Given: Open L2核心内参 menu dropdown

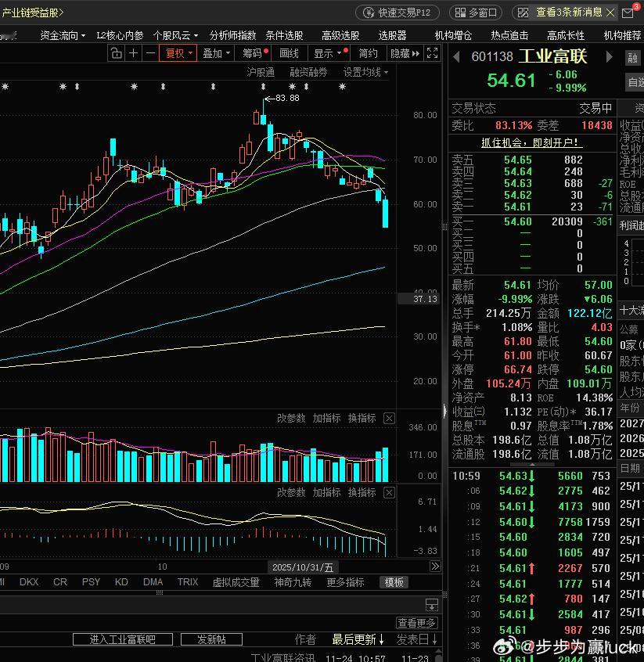Looking at the screenshot, I should pos(120,35).
